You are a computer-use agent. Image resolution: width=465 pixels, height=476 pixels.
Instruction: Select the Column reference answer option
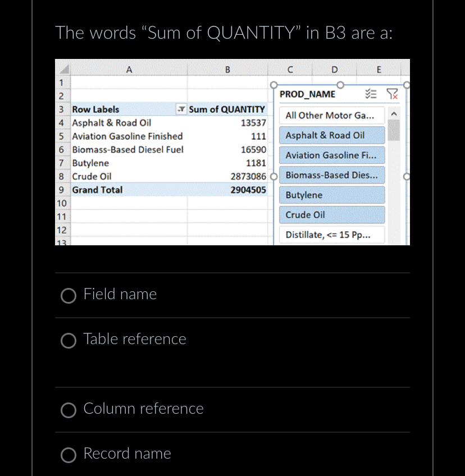[x=69, y=410]
